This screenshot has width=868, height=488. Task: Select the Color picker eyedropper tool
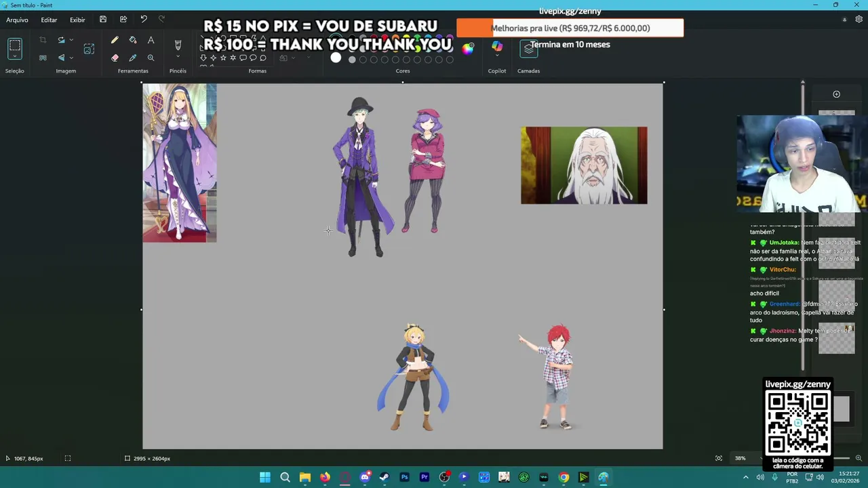[133, 58]
